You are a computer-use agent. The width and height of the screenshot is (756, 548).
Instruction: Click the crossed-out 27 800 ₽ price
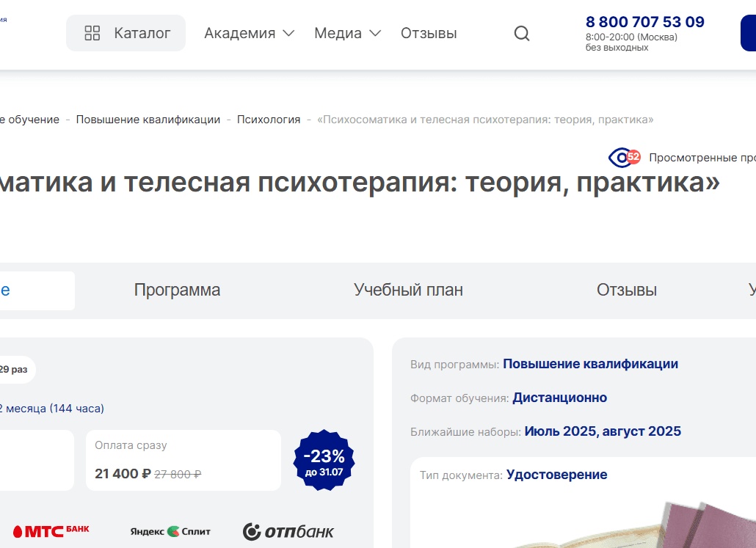tap(178, 474)
